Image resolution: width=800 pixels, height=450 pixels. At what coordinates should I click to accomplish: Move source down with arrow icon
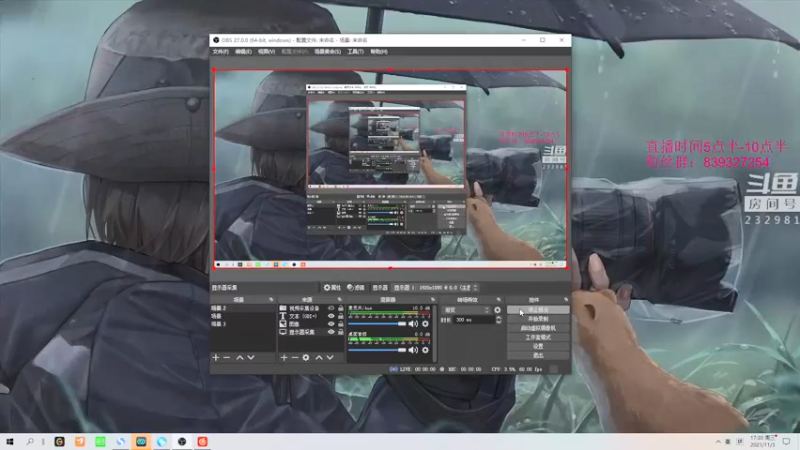click(330, 358)
